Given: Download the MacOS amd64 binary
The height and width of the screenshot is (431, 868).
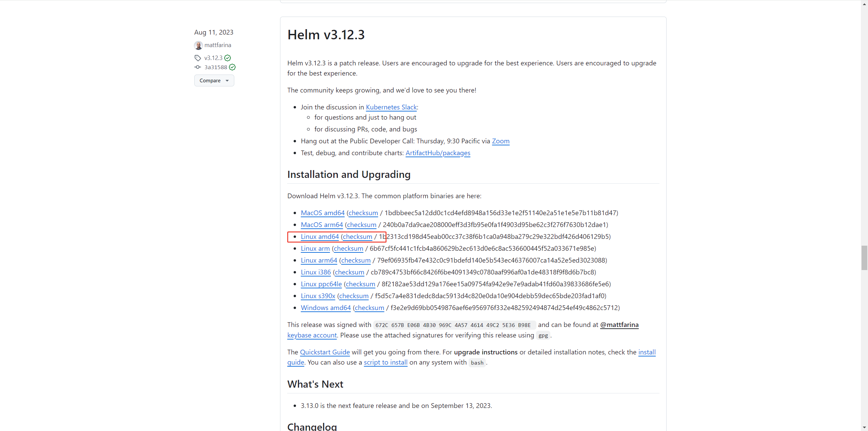Looking at the screenshot, I should pyautogui.click(x=322, y=213).
